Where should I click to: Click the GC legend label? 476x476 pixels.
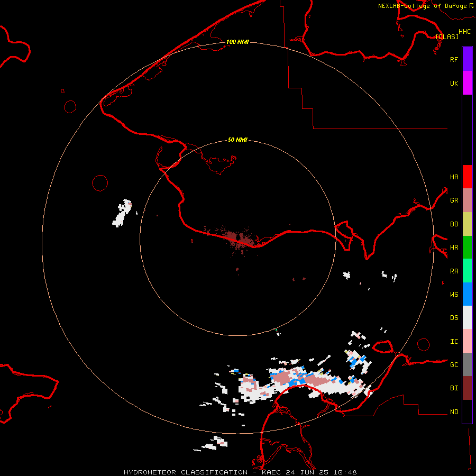454,365
